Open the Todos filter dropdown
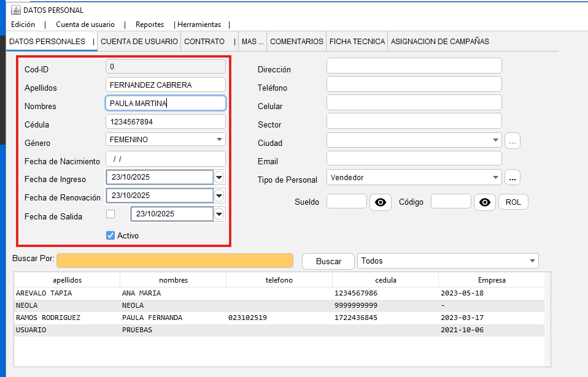 pyautogui.click(x=532, y=261)
